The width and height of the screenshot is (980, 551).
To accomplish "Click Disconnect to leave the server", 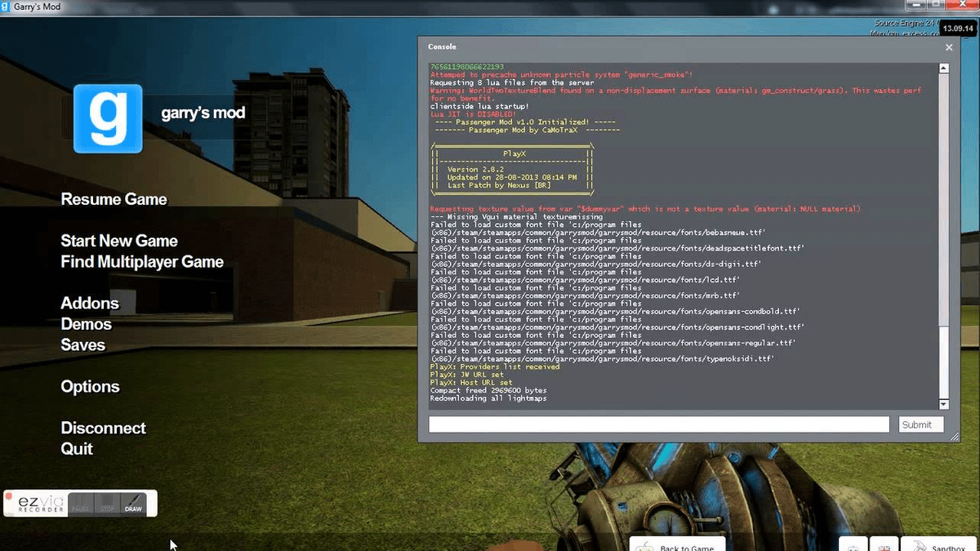I will (x=104, y=428).
